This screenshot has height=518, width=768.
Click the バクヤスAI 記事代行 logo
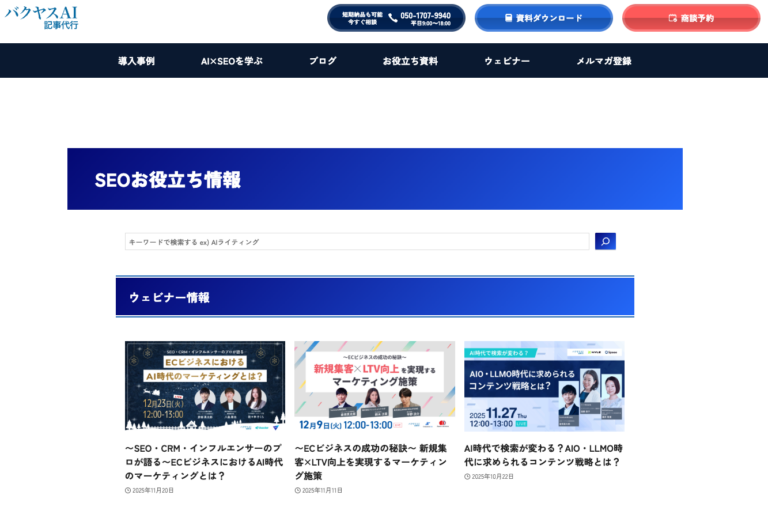coord(42,18)
